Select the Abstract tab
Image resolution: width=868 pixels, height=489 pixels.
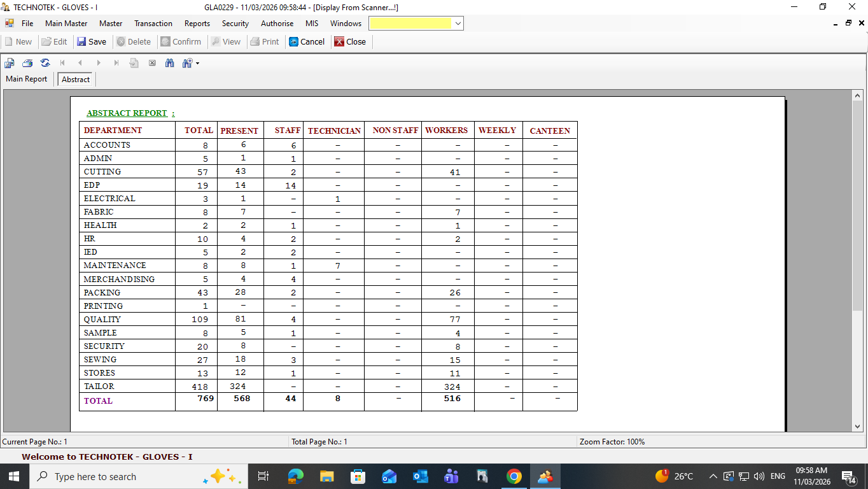[x=76, y=80]
